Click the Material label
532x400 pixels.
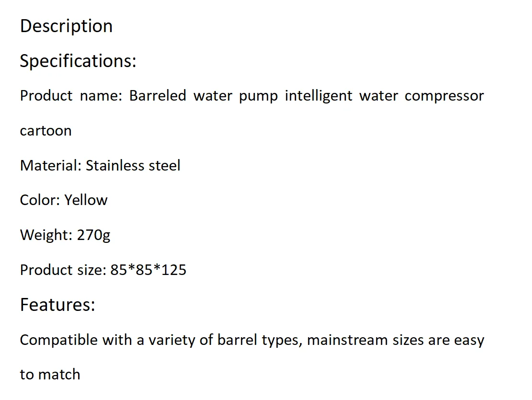pos(51,166)
